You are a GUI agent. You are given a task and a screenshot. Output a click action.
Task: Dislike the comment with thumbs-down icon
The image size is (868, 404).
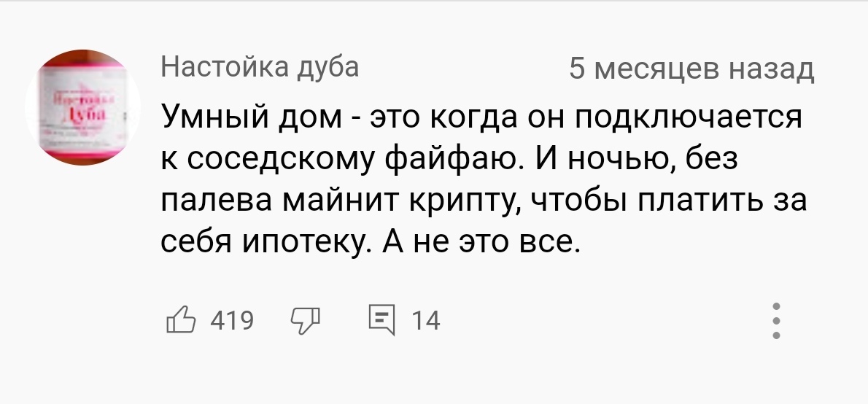[x=305, y=320]
